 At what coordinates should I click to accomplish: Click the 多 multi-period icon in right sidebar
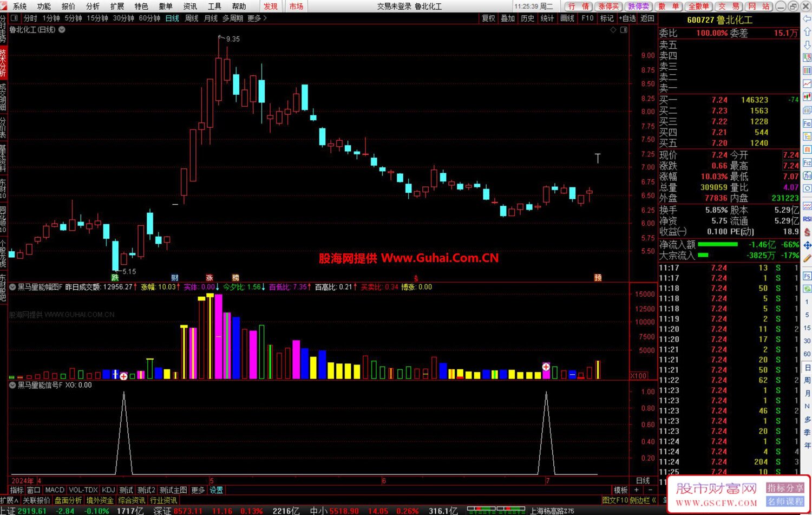point(807,419)
